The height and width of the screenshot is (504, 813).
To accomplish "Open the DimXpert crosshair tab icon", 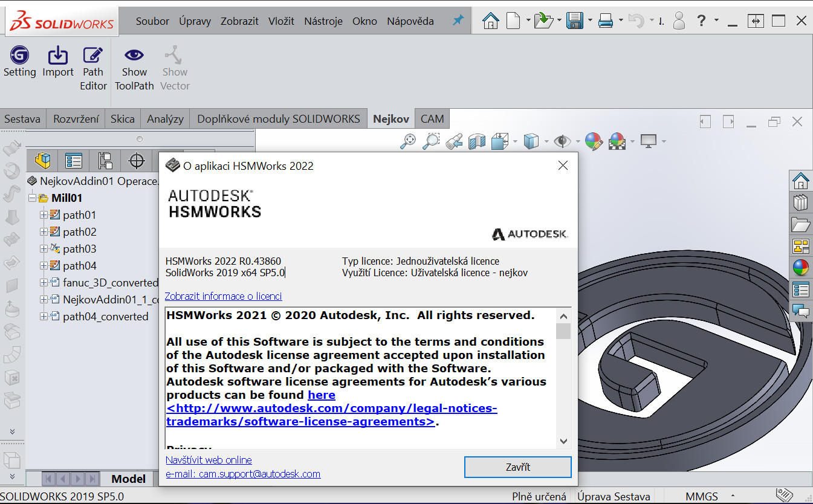I will click(137, 161).
